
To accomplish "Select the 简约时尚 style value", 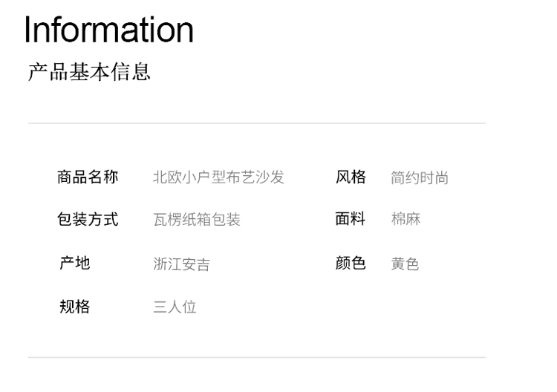I will click(420, 177).
